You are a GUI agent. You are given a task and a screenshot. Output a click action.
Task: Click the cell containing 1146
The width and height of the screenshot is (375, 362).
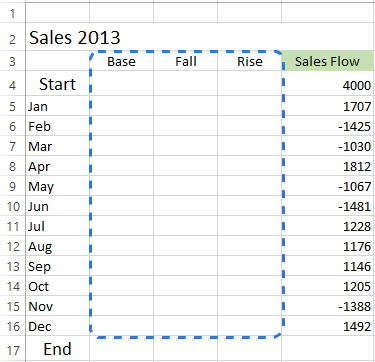[x=328, y=266]
